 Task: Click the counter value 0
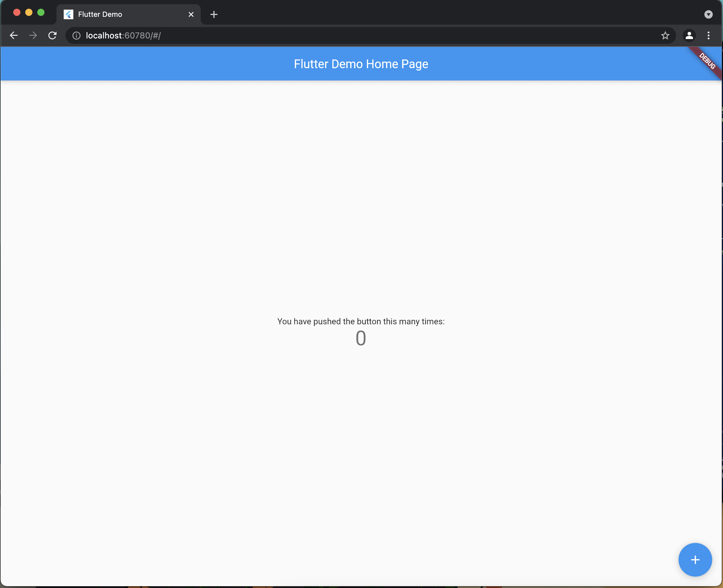[361, 338]
